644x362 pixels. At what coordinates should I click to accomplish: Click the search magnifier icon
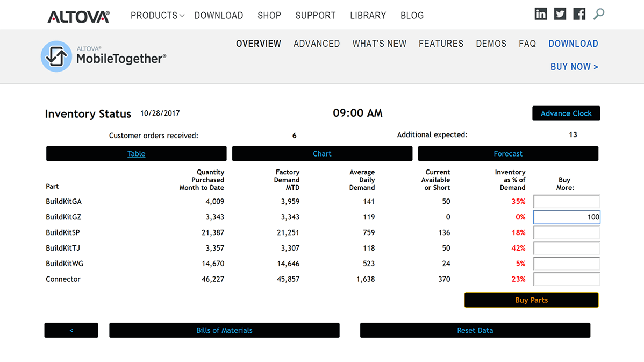point(599,14)
